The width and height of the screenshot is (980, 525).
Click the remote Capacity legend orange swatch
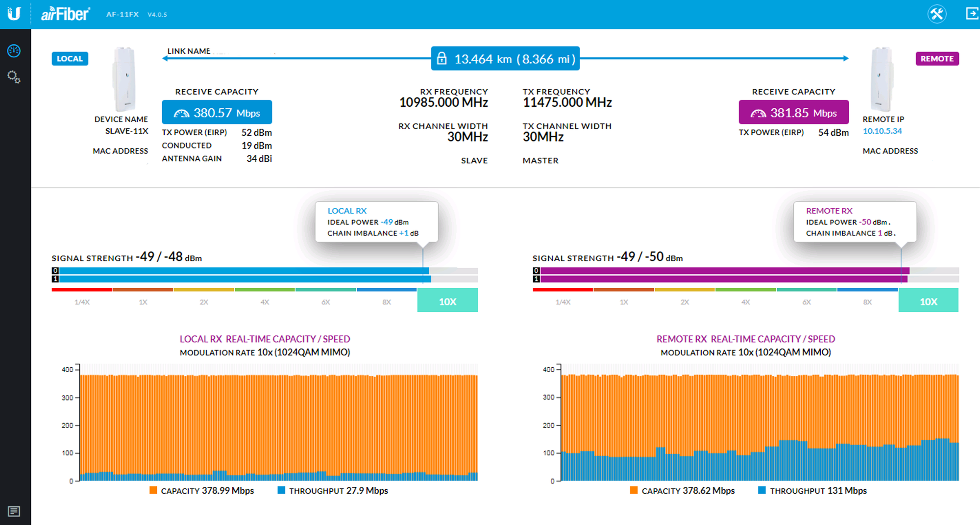(634, 490)
